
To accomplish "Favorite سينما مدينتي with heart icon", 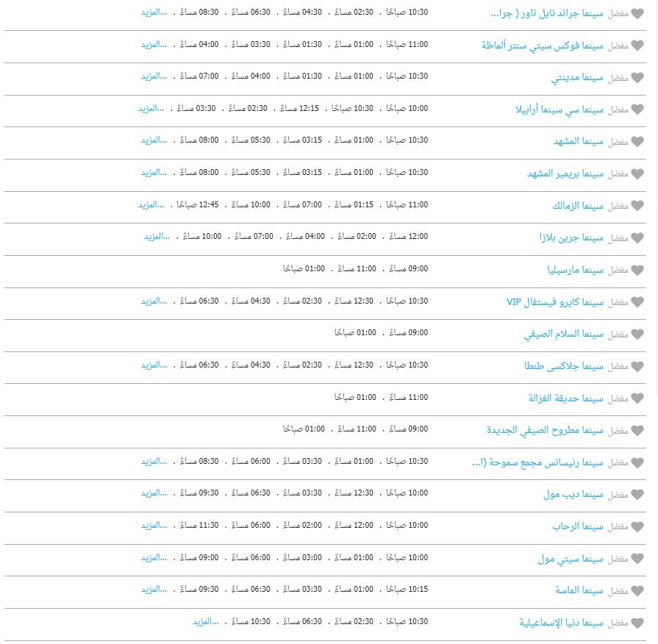I will pyautogui.click(x=637, y=78).
